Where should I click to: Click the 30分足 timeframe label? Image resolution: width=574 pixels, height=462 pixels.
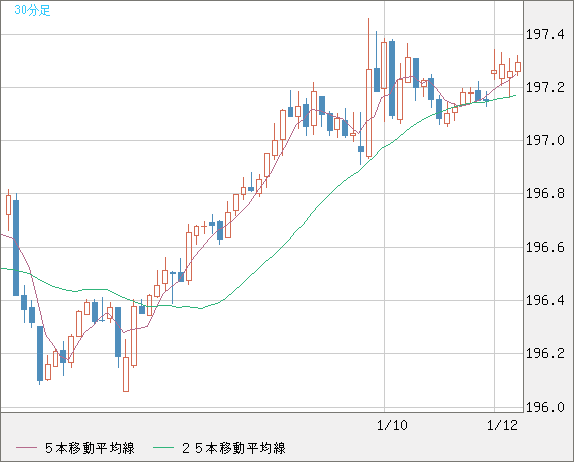tap(32, 10)
